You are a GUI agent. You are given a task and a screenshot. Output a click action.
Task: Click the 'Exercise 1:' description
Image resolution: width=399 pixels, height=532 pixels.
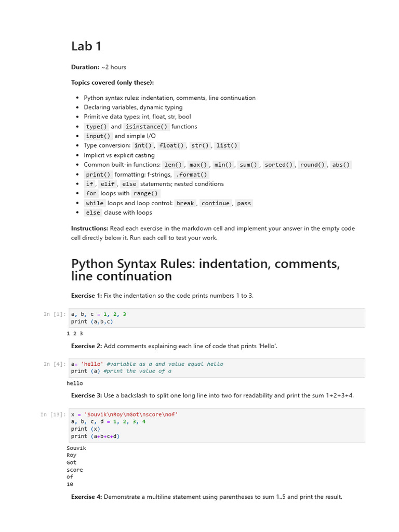pyautogui.click(x=162, y=296)
